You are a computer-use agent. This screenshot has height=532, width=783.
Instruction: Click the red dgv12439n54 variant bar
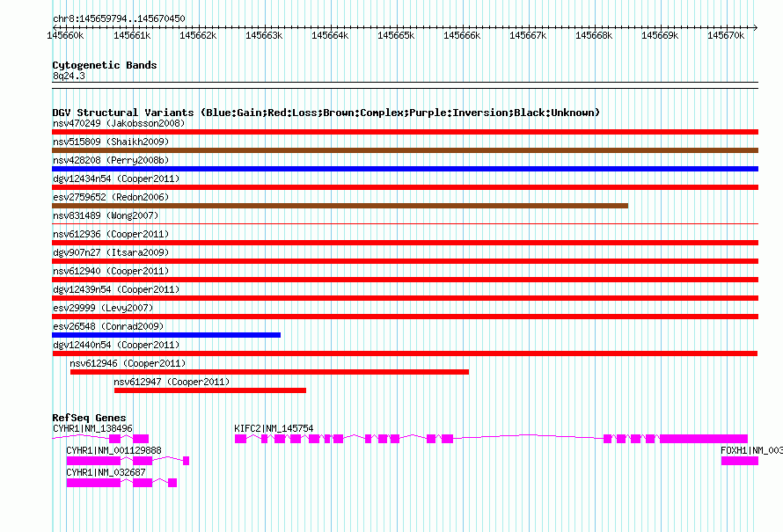[x=405, y=298]
